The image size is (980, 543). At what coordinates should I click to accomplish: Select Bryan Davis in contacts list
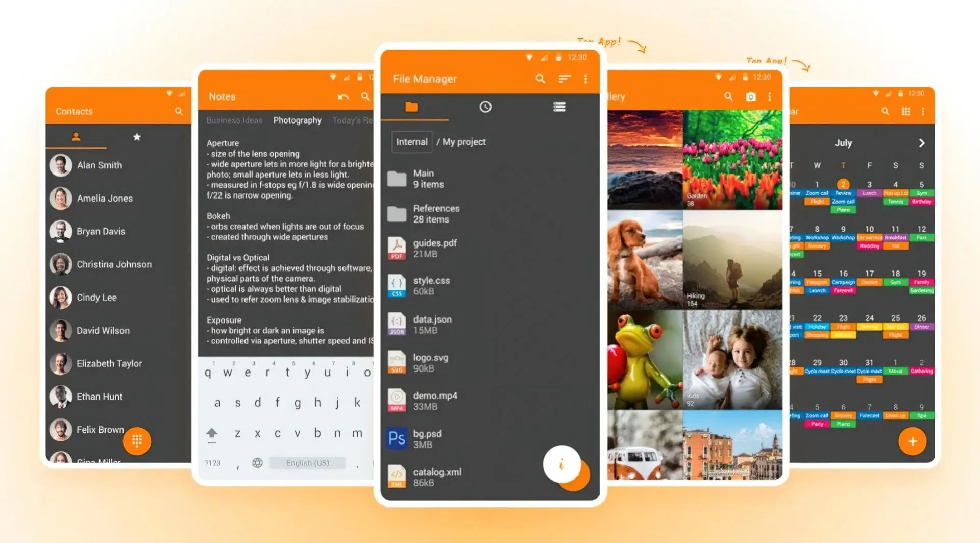pyautogui.click(x=118, y=231)
